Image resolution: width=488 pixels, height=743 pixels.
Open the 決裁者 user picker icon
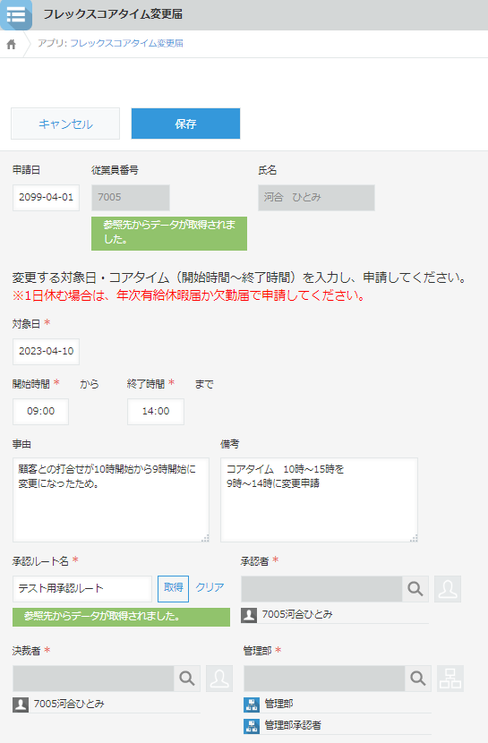coord(219,679)
